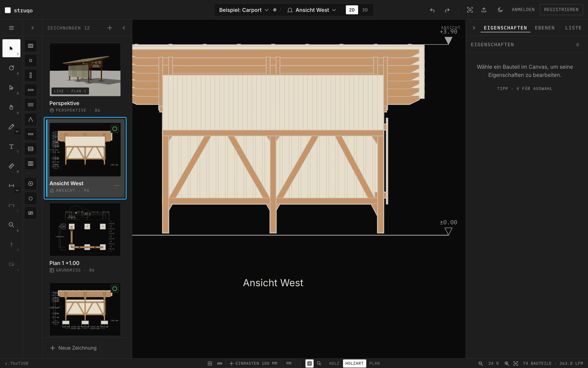588x368 pixels.
Task: Expand dimension tool options chevron
Action: tap(17, 190)
